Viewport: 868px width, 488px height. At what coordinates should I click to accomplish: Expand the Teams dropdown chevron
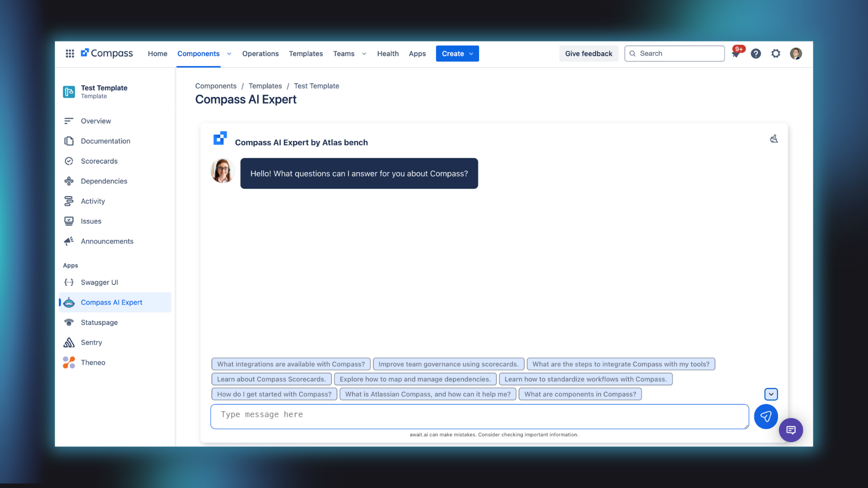pyautogui.click(x=364, y=54)
